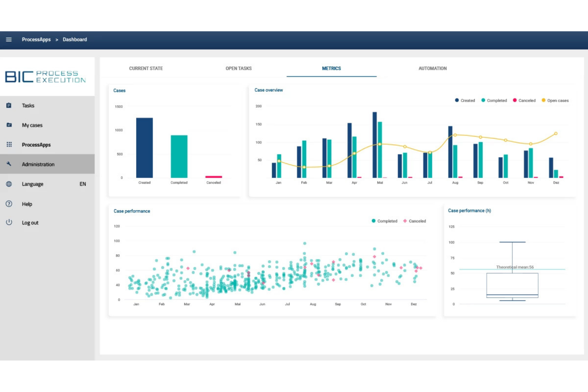This screenshot has height=392, width=588.
Task: Click the Language globe icon
Action: [x=9, y=183]
